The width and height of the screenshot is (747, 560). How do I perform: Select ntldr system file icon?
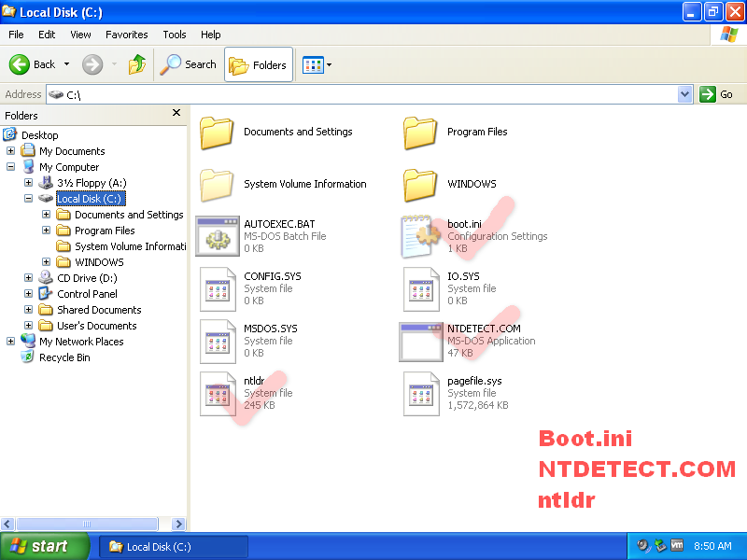click(218, 394)
